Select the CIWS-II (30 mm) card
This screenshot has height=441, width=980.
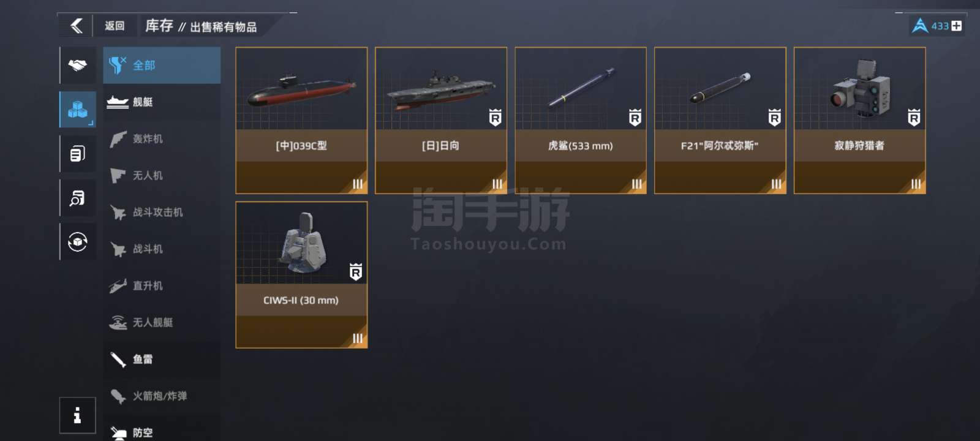coord(301,275)
